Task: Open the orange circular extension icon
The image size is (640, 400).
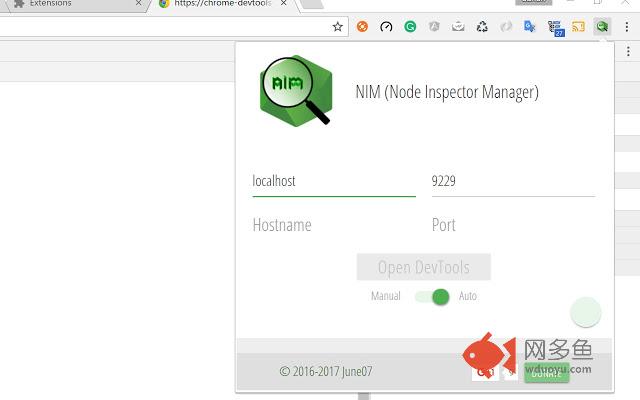Action: click(x=362, y=27)
